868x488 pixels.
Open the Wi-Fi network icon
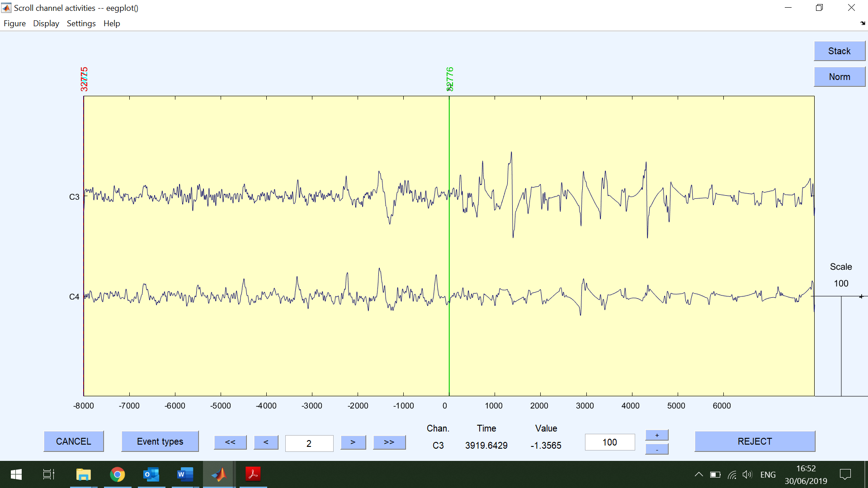click(x=732, y=474)
